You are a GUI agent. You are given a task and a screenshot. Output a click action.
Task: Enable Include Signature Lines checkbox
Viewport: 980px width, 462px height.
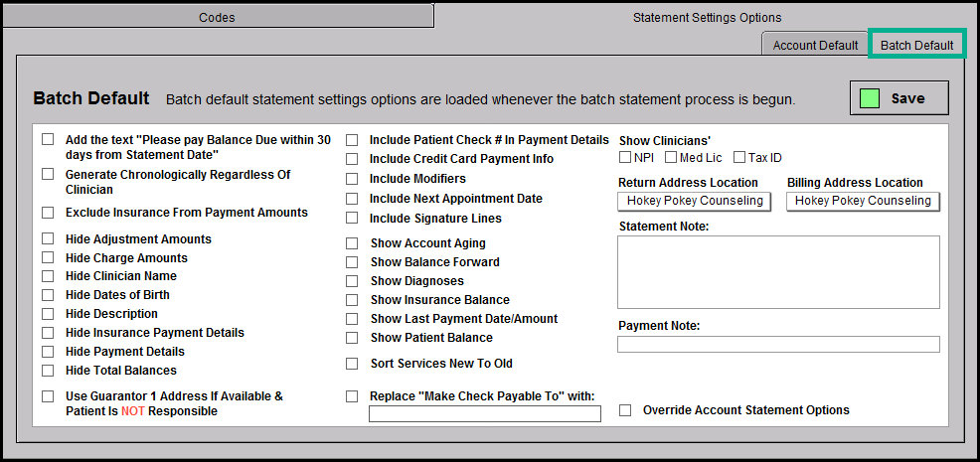[x=352, y=219]
